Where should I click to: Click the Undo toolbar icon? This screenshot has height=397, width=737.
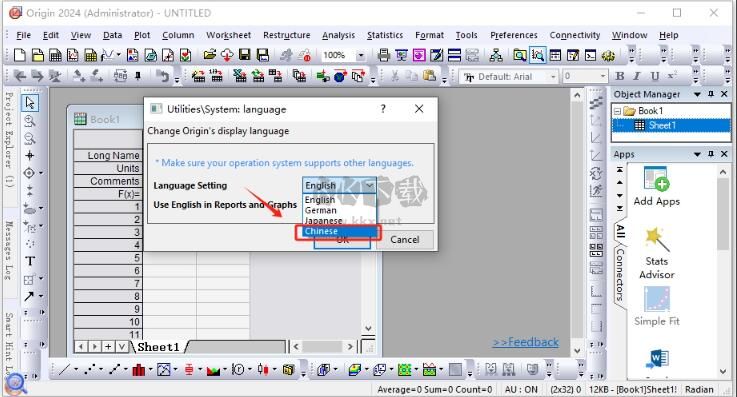click(x=162, y=76)
